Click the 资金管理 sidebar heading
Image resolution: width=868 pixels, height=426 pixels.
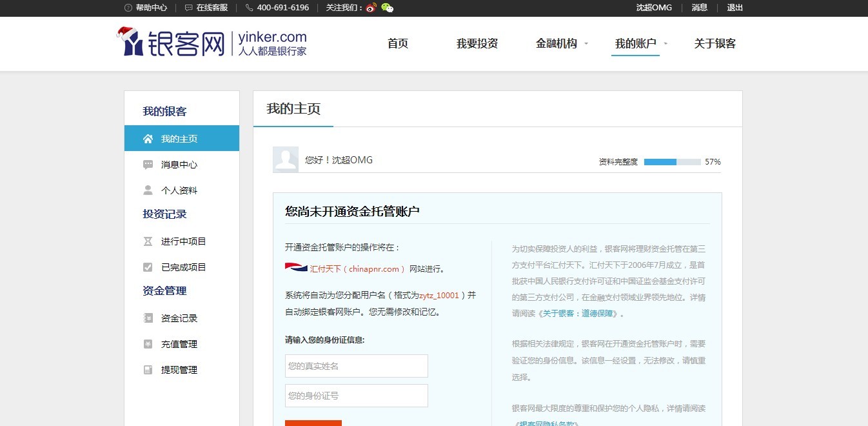point(164,291)
